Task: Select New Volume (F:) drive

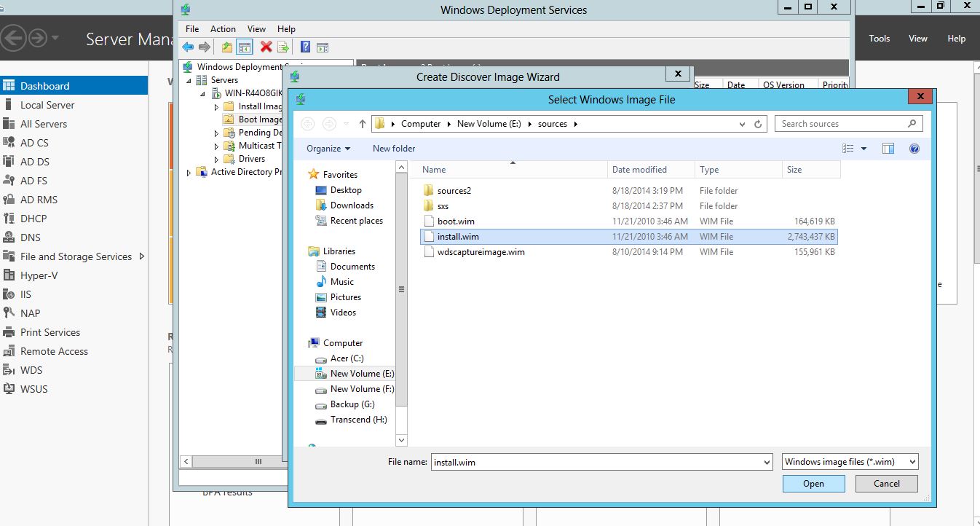Action: [x=362, y=389]
